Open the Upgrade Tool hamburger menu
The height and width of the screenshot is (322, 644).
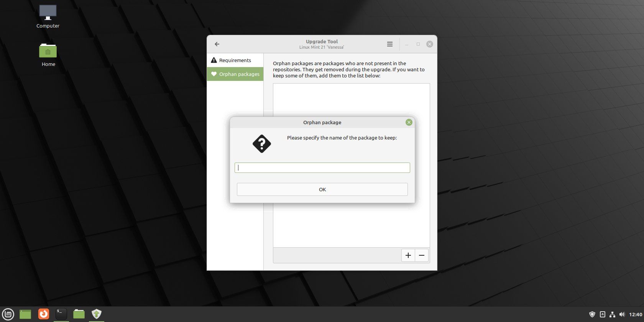click(390, 44)
